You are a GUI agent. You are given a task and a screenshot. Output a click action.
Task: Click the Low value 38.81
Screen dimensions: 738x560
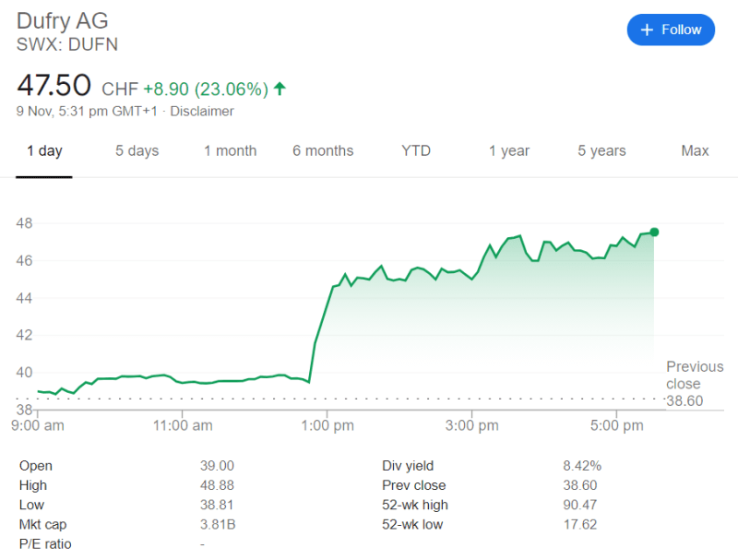[x=217, y=505]
